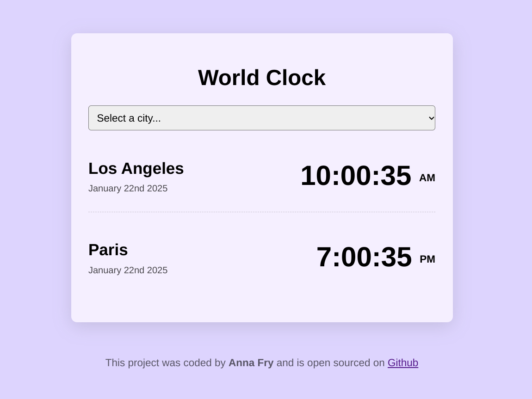The width and height of the screenshot is (532, 399).
Task: Click the lavender page background
Action: [x=32, y=199]
